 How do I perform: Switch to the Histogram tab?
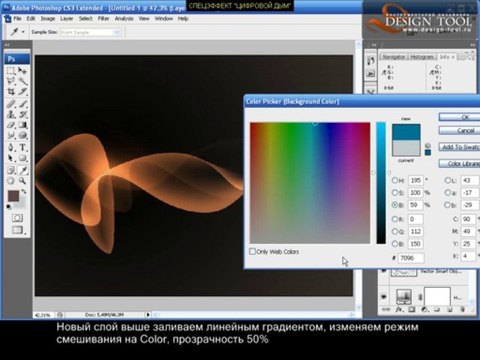pos(422,57)
